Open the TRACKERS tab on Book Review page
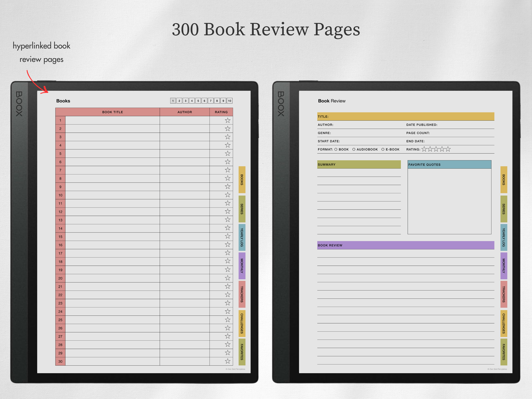Screen dimensions: 532x399 (x=504, y=294)
